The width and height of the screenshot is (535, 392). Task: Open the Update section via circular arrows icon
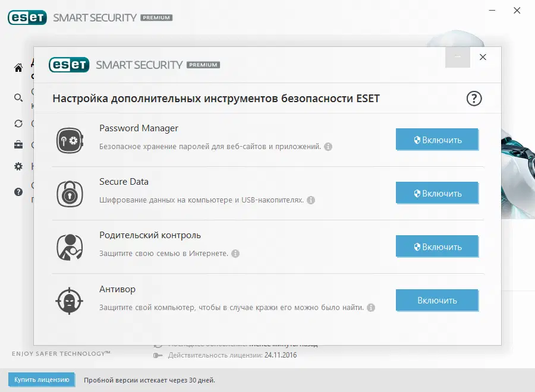(18, 124)
